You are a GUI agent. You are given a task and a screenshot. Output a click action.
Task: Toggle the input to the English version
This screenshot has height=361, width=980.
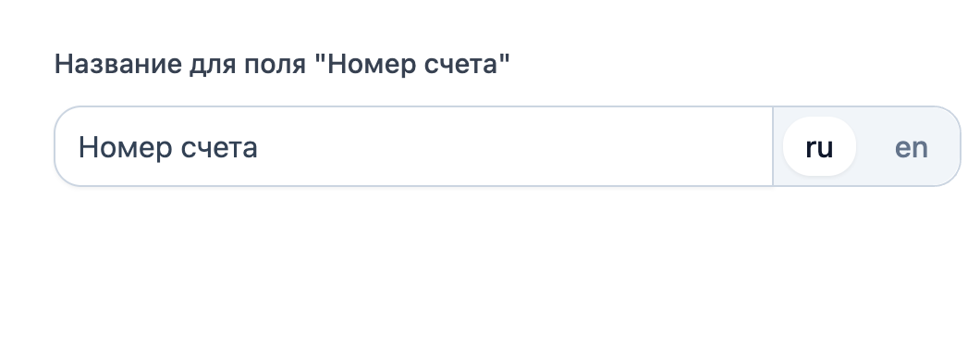coord(911,147)
